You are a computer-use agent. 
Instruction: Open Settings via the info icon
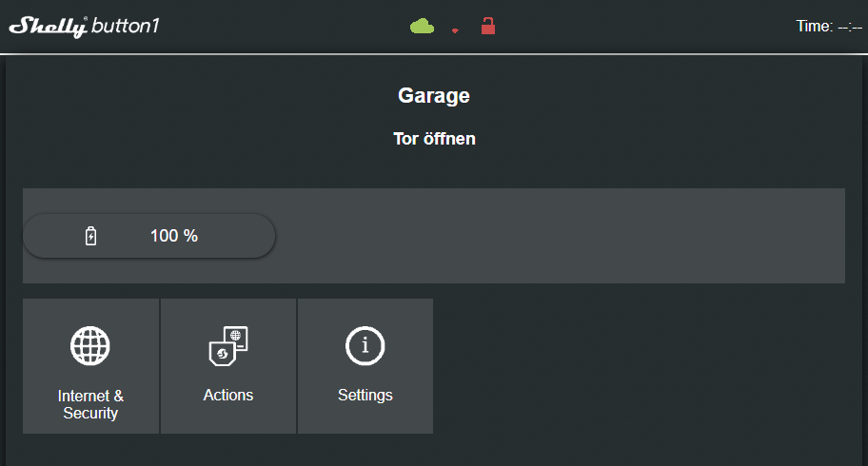(365, 345)
